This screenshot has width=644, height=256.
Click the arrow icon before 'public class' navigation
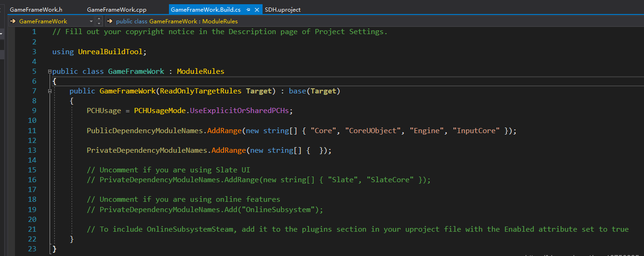tap(110, 21)
